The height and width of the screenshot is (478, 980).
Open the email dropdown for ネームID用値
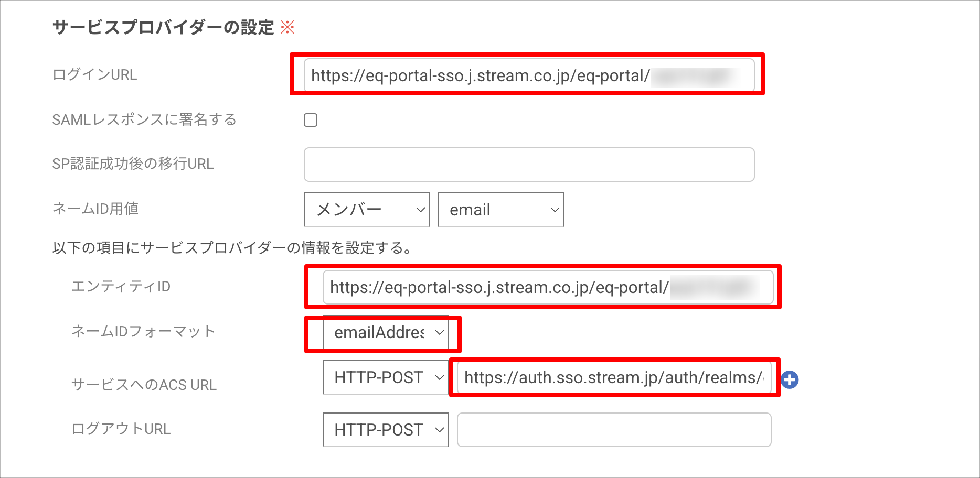[x=501, y=210]
